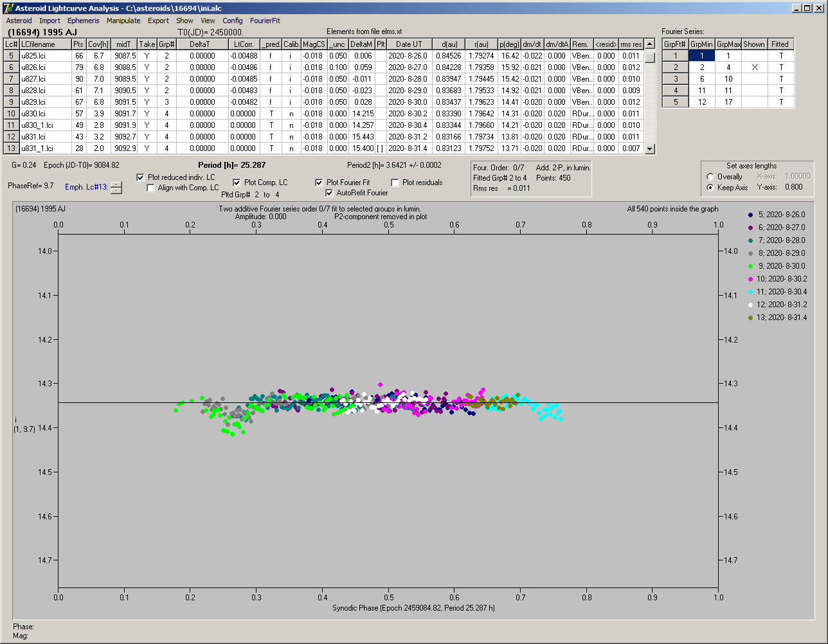Select the Keep Axis radio button
828x644 pixels.
(710, 188)
